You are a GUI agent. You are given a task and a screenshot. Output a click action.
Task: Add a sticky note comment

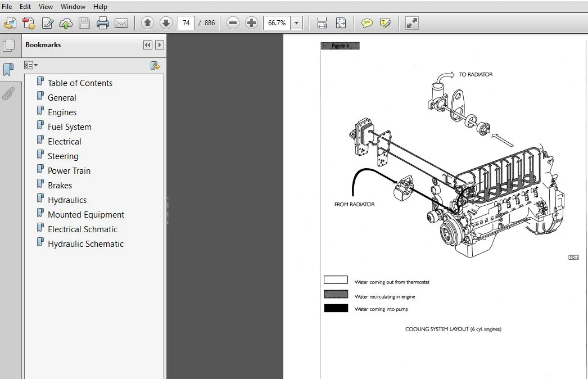[367, 23]
